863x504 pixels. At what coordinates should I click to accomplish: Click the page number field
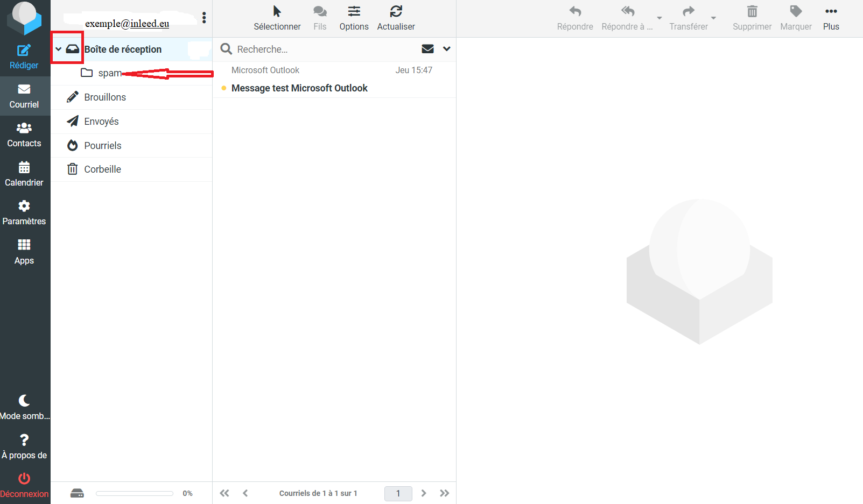coord(398,493)
